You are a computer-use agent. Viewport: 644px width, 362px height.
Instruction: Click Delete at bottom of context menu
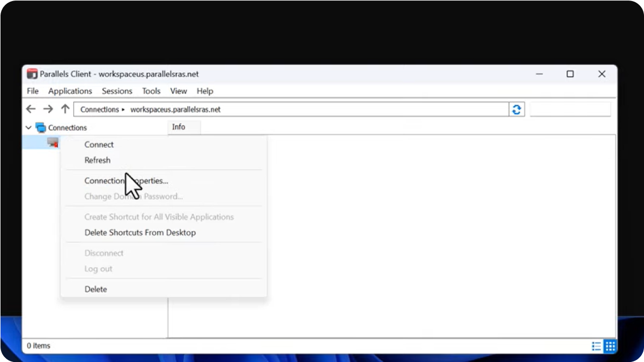[95, 289]
